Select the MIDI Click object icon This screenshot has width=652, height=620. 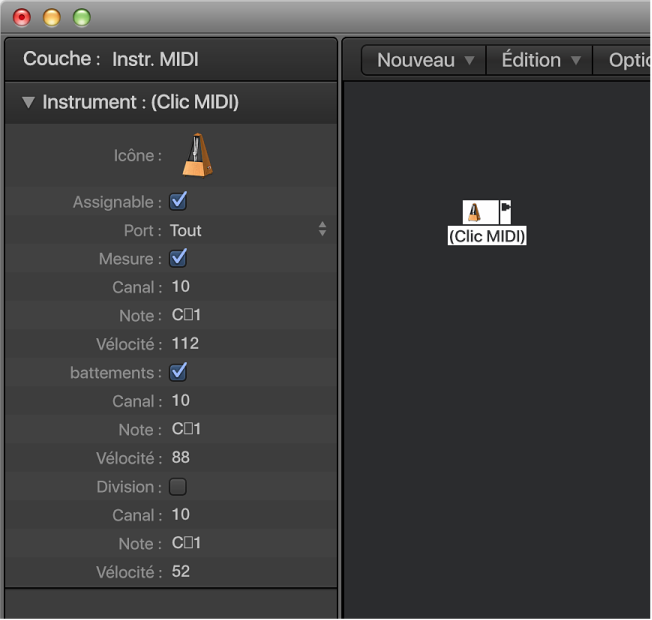pos(475,212)
